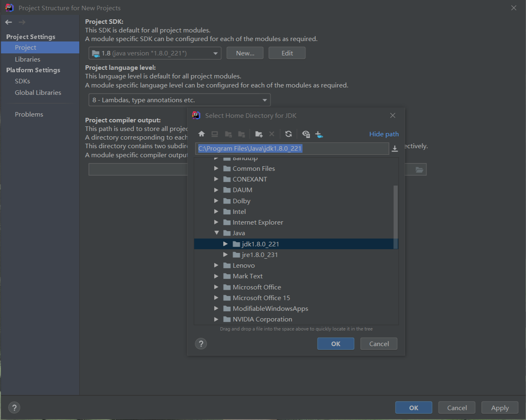The width and height of the screenshot is (526, 420).
Task: Cancel the Select Home Directory dialog
Action: pyautogui.click(x=379, y=344)
